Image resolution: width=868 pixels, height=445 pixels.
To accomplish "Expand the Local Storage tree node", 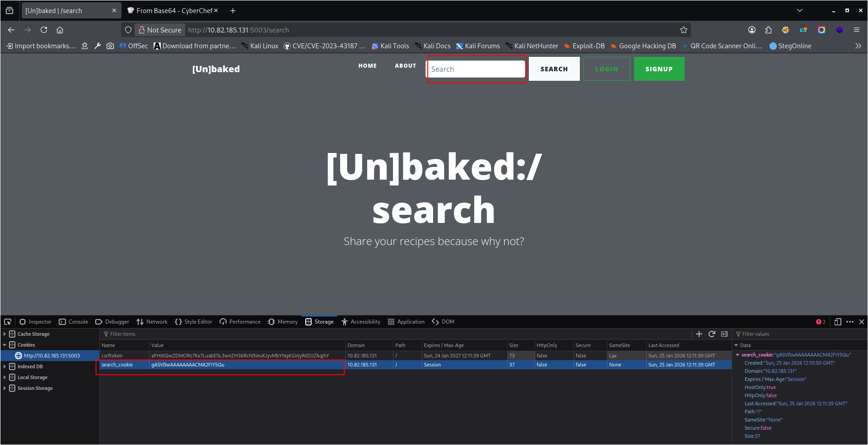I will point(5,377).
